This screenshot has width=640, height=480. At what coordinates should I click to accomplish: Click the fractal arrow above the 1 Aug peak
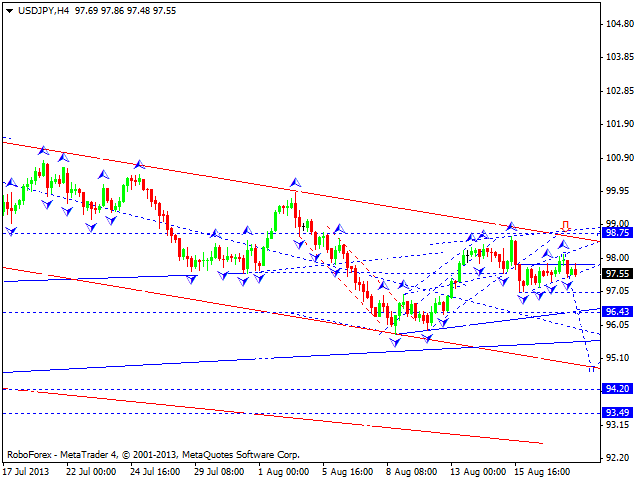tap(295, 184)
